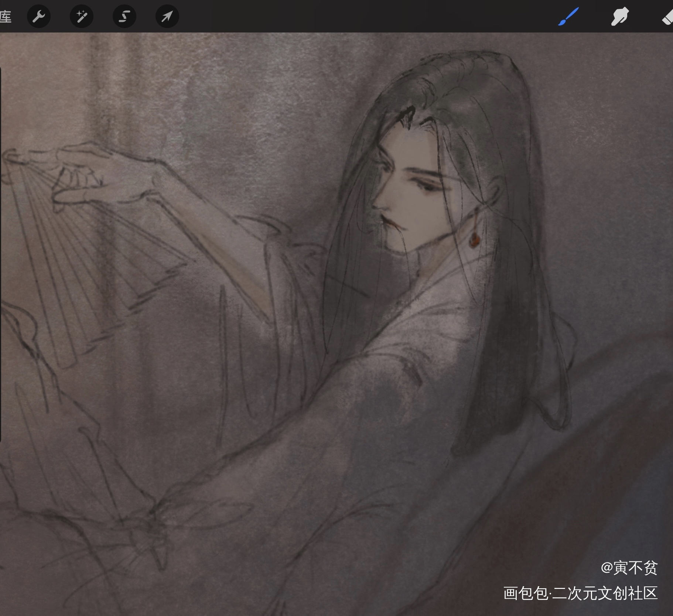Click the @寅不贫 artist watermark
Image resolution: width=673 pixels, height=616 pixels.
[629, 568]
